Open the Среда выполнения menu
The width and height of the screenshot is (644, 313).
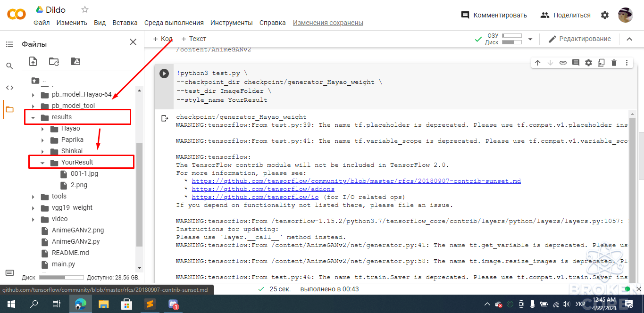[x=174, y=23]
